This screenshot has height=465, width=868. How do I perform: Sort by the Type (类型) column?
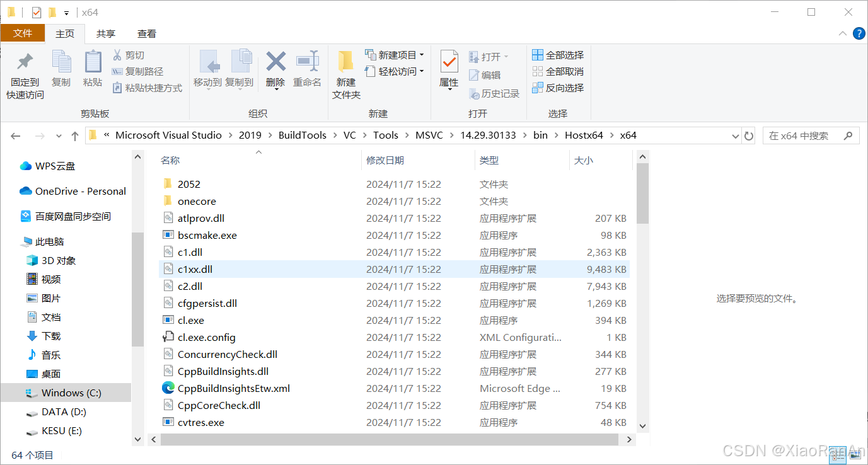click(x=489, y=161)
